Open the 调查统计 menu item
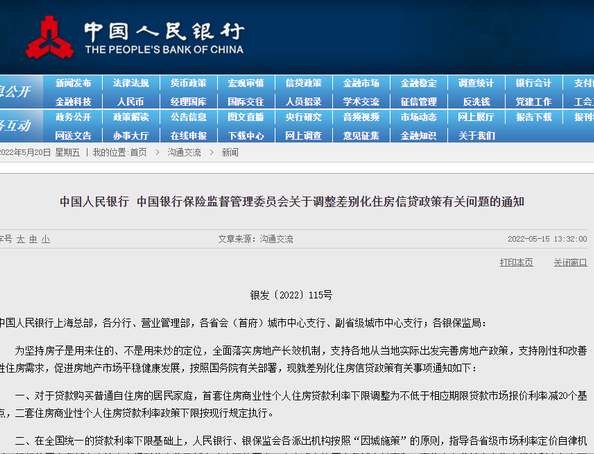The image size is (594, 454). pyautogui.click(x=476, y=83)
